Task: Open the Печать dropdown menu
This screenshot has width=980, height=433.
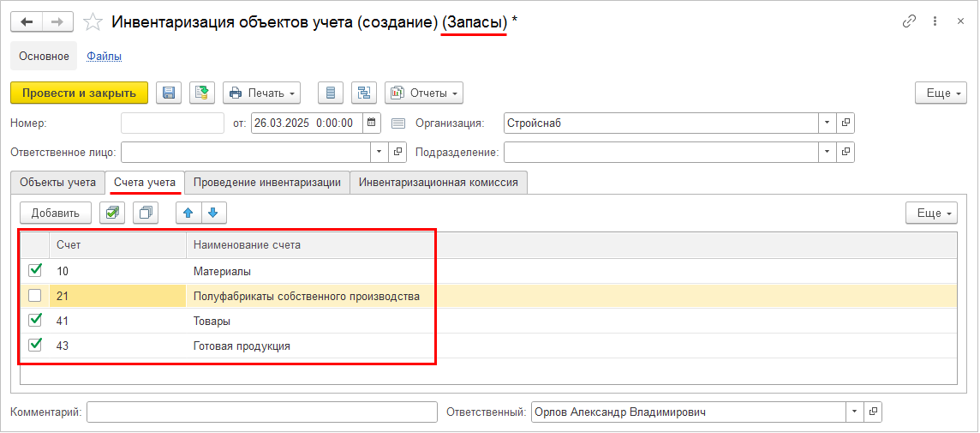Action: (x=262, y=93)
